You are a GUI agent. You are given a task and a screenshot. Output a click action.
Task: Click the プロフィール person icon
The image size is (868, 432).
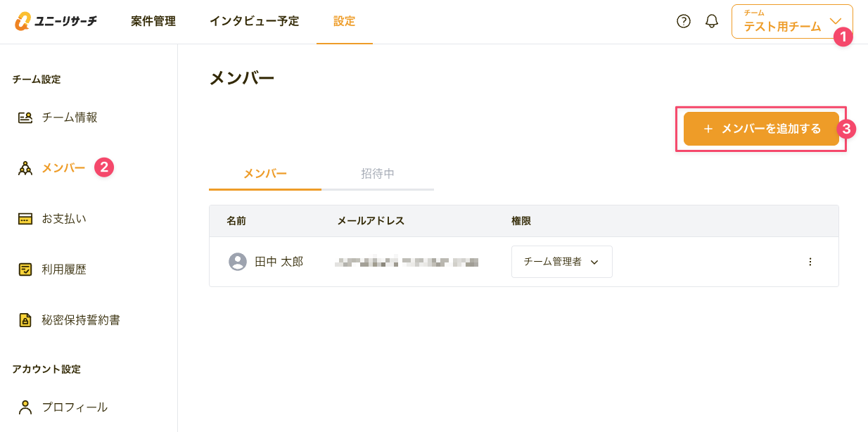25,407
